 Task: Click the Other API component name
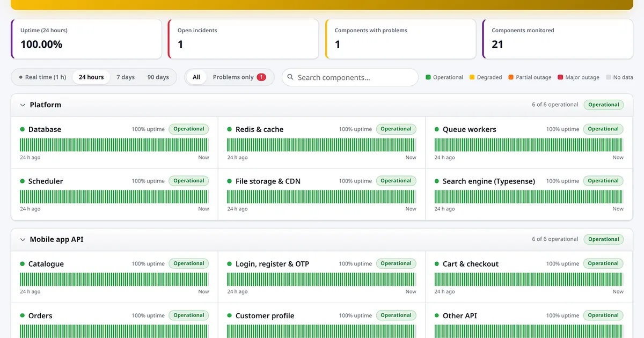460,316
